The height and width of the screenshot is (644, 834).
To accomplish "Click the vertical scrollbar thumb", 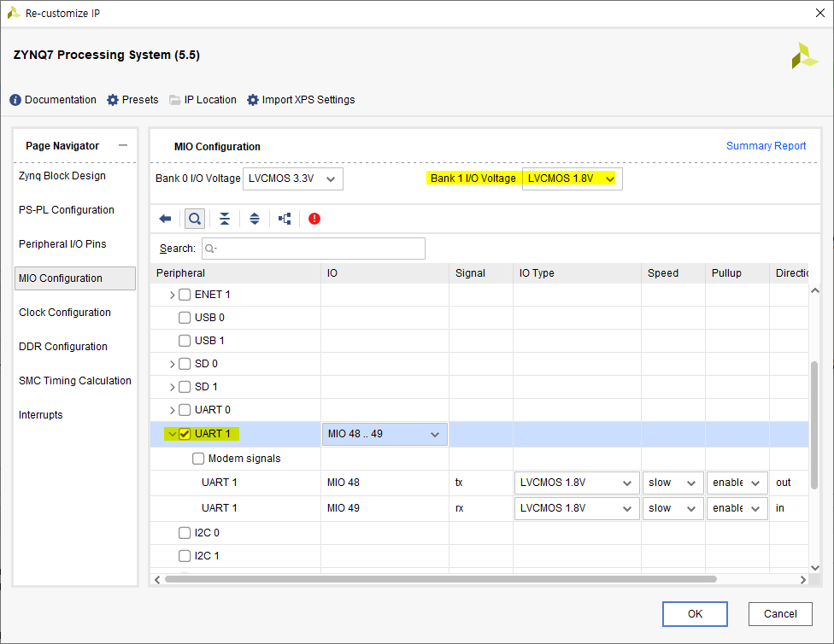I will click(814, 424).
